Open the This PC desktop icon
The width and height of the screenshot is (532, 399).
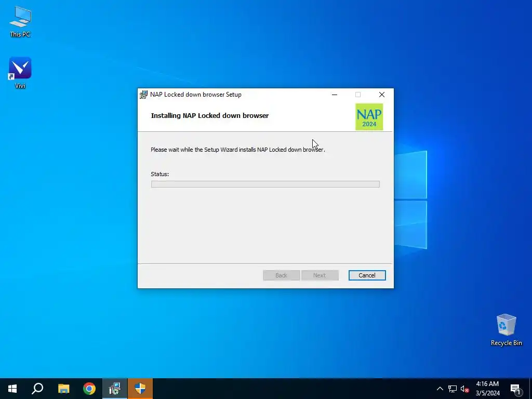pyautogui.click(x=20, y=21)
